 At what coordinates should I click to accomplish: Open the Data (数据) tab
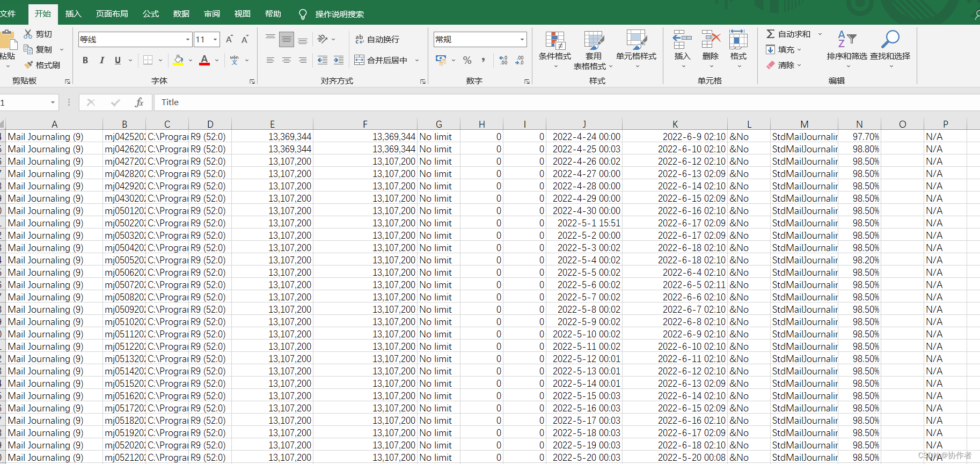tap(181, 13)
